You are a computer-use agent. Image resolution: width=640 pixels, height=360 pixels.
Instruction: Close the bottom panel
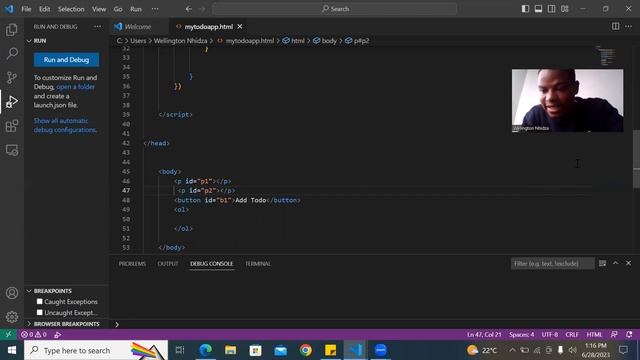click(629, 263)
